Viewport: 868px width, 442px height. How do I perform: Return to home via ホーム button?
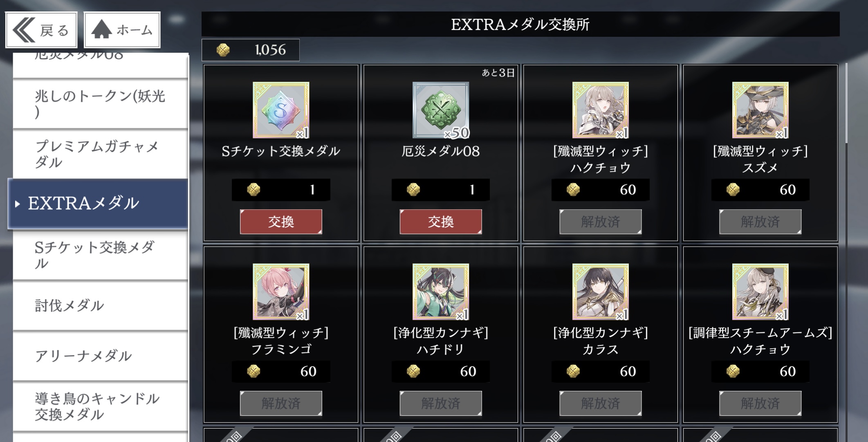(122, 30)
